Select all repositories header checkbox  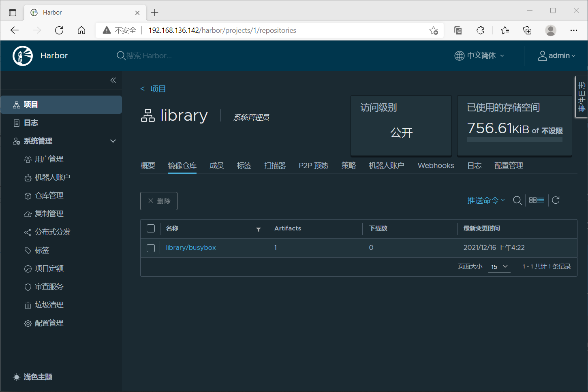[151, 228]
